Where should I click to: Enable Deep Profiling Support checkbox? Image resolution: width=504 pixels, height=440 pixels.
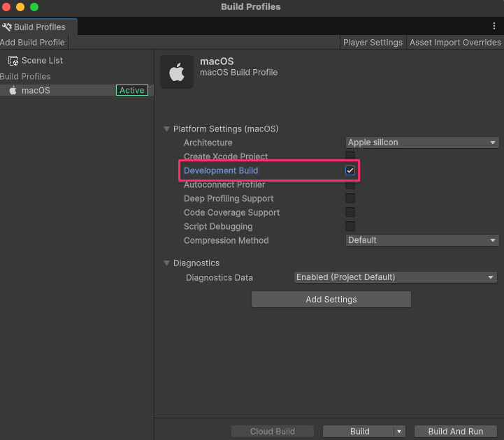[x=350, y=198]
